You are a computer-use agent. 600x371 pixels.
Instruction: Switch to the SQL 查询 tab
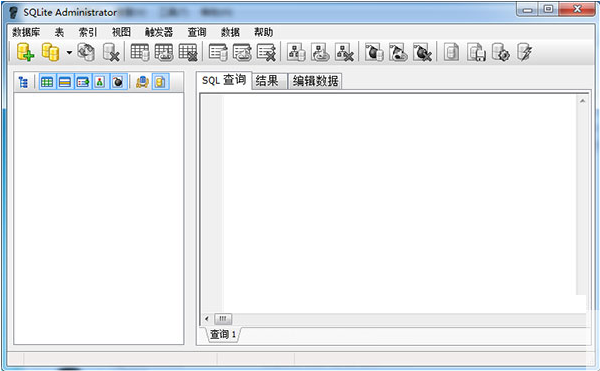[224, 80]
